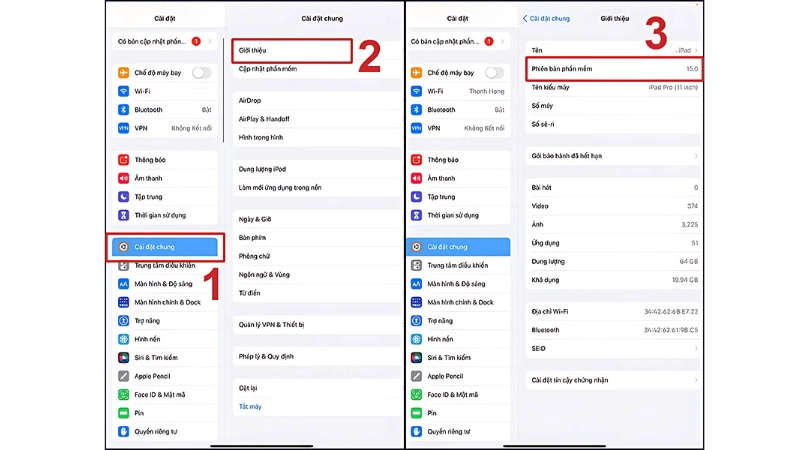Tap the Siri & Tìm kiếm icon, left screenshot
Screen dimensions: 800x450
[123, 358]
